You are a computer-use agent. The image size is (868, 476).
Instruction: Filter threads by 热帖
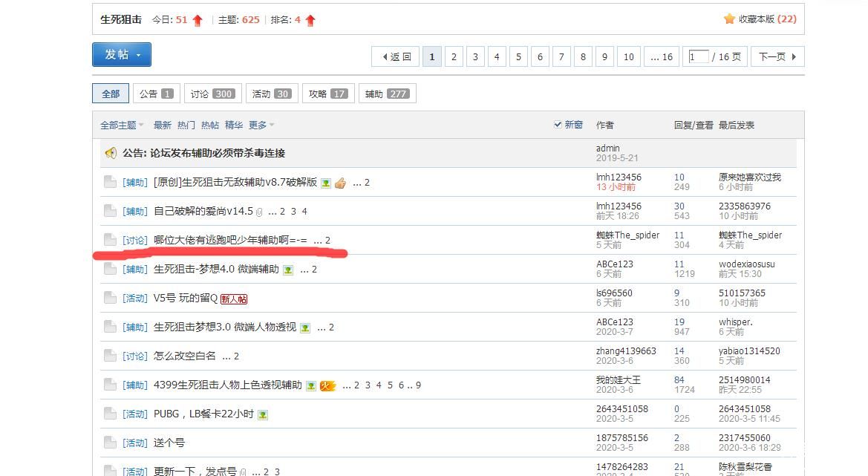[x=210, y=125]
